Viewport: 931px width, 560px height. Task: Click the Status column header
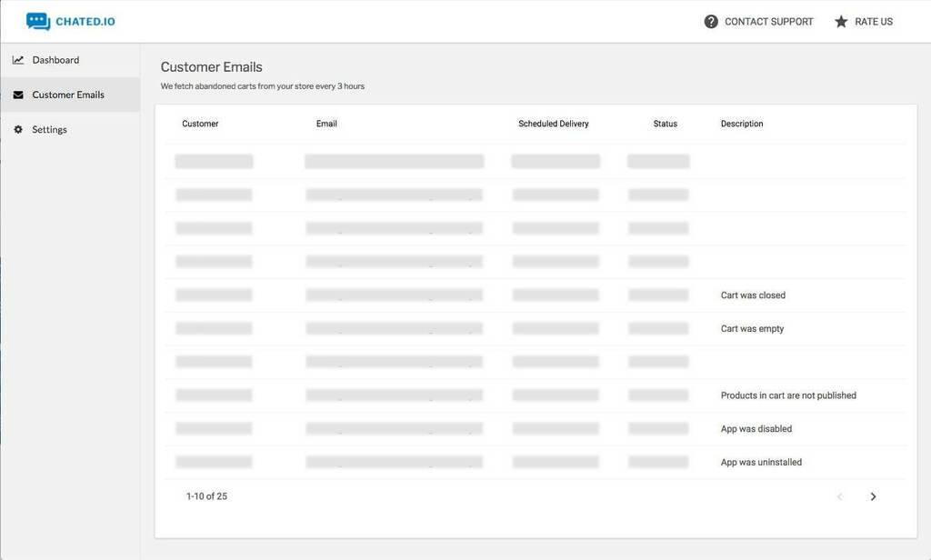(665, 124)
